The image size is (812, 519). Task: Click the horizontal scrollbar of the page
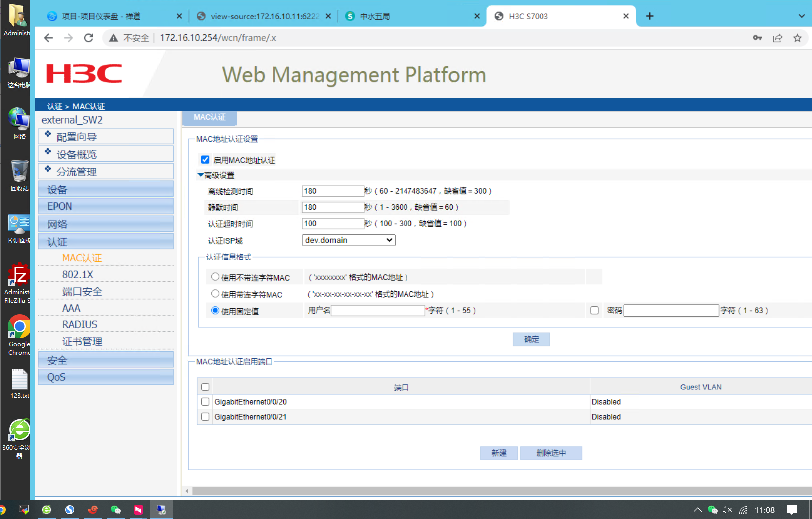502,491
